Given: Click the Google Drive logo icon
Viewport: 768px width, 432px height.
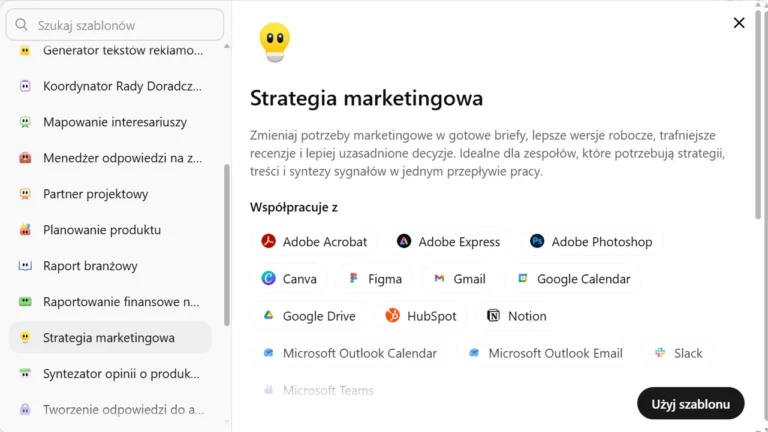Looking at the screenshot, I should coord(268,315).
